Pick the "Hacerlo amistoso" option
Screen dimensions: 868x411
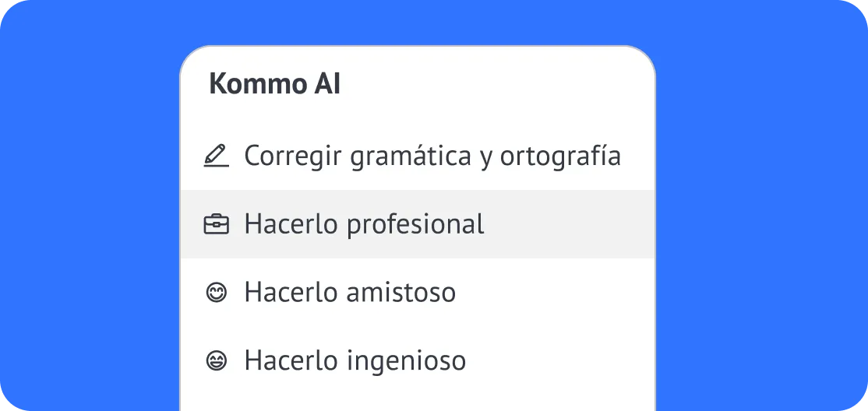[350, 293]
